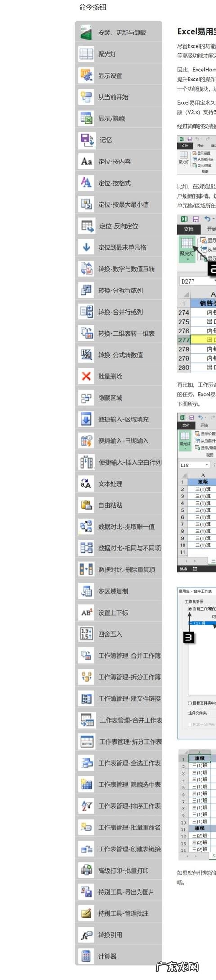Select the 当前工作簿 radio button in dialog
Screen dimensions: 216x980
click(x=189, y=608)
